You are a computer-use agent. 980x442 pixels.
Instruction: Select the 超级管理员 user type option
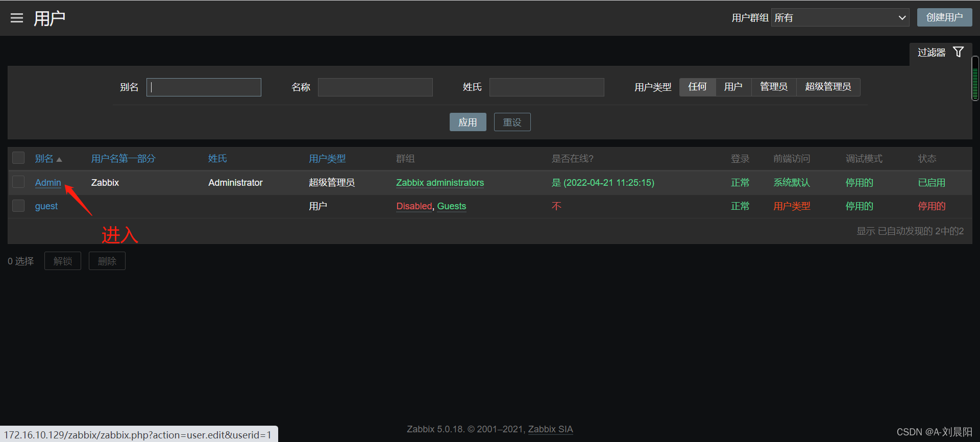828,87
